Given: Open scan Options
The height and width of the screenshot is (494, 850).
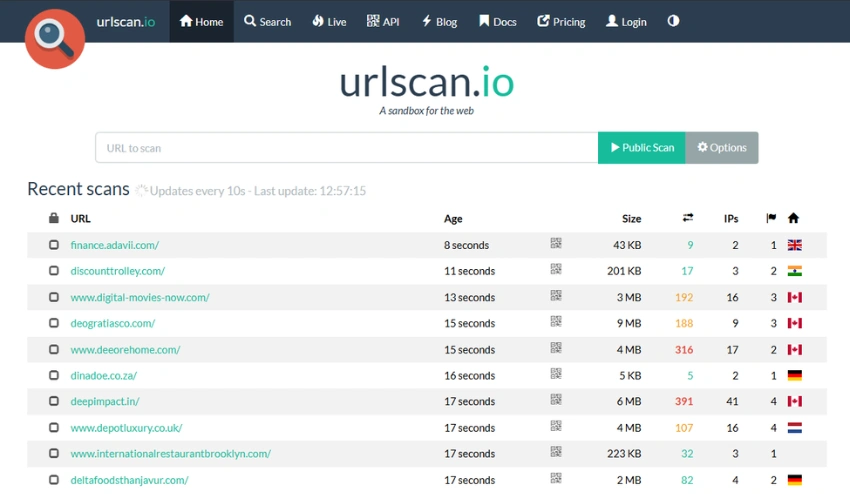Looking at the screenshot, I should pos(722,147).
